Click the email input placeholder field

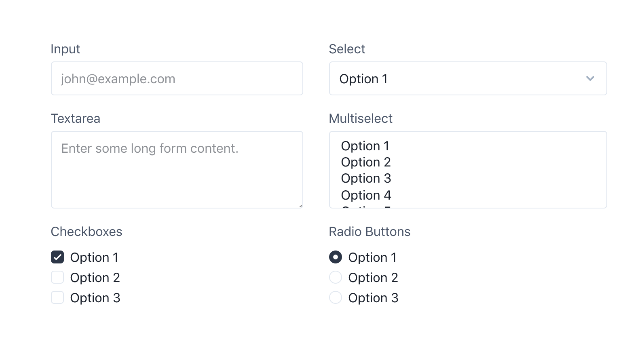pos(177,78)
